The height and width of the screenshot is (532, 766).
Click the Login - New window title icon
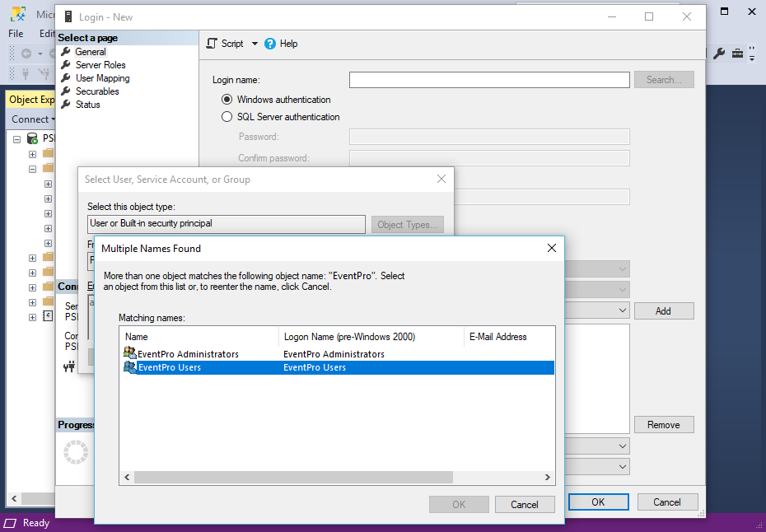click(68, 17)
